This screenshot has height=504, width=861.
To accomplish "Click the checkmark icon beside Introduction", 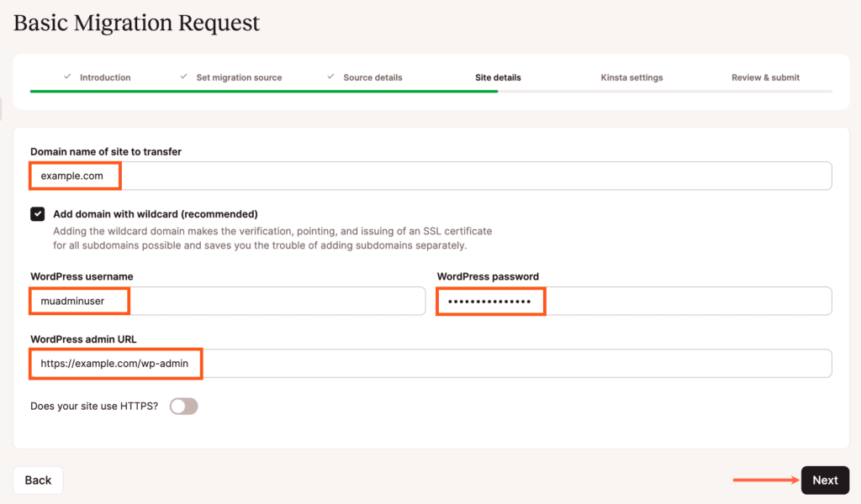I will pyautogui.click(x=67, y=76).
